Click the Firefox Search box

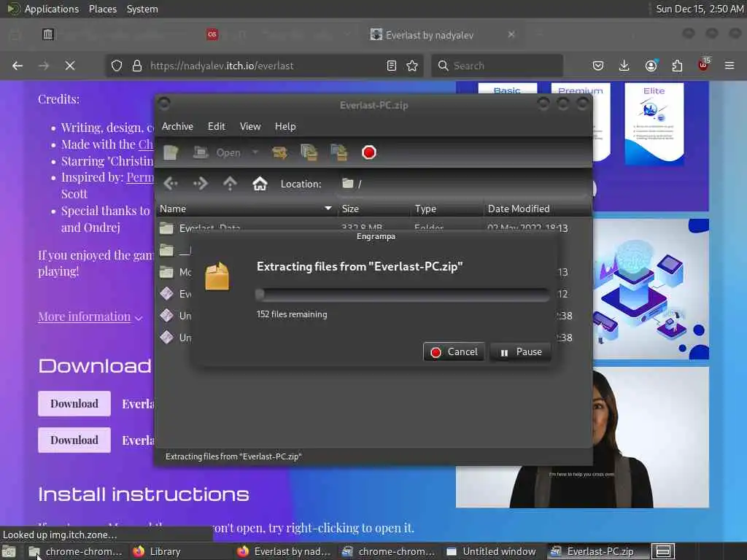point(497,66)
